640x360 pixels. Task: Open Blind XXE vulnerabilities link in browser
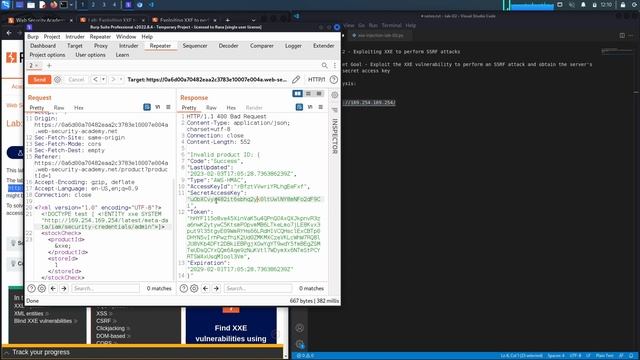pyautogui.click(x=43, y=321)
